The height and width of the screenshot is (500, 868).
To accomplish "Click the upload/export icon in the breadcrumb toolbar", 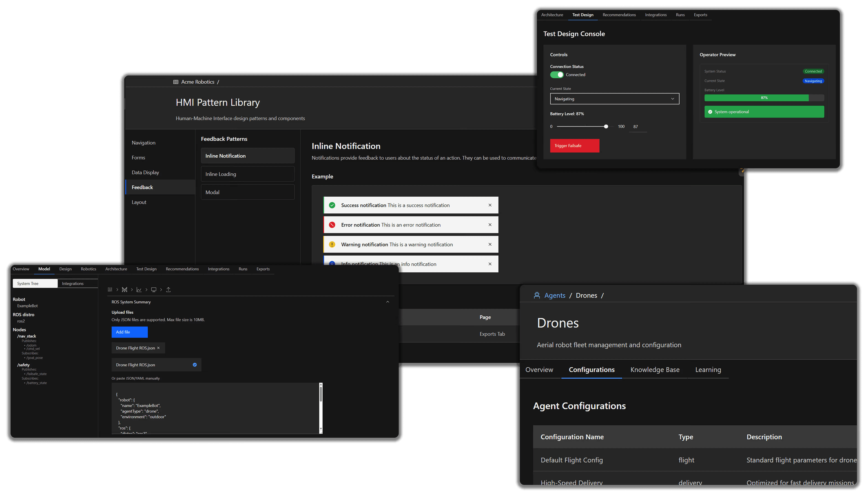I will point(168,289).
